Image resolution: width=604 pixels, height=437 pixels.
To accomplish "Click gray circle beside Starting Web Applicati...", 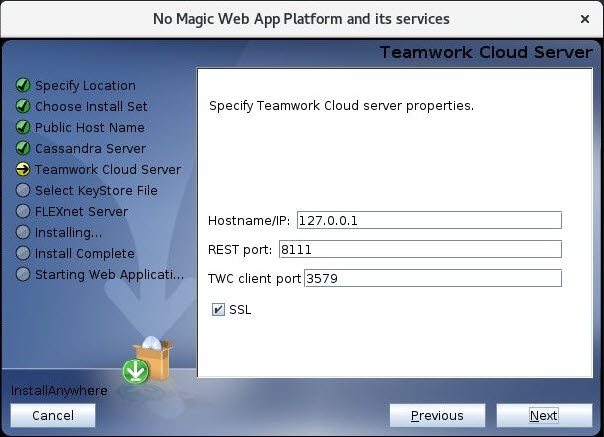I will tap(23, 274).
